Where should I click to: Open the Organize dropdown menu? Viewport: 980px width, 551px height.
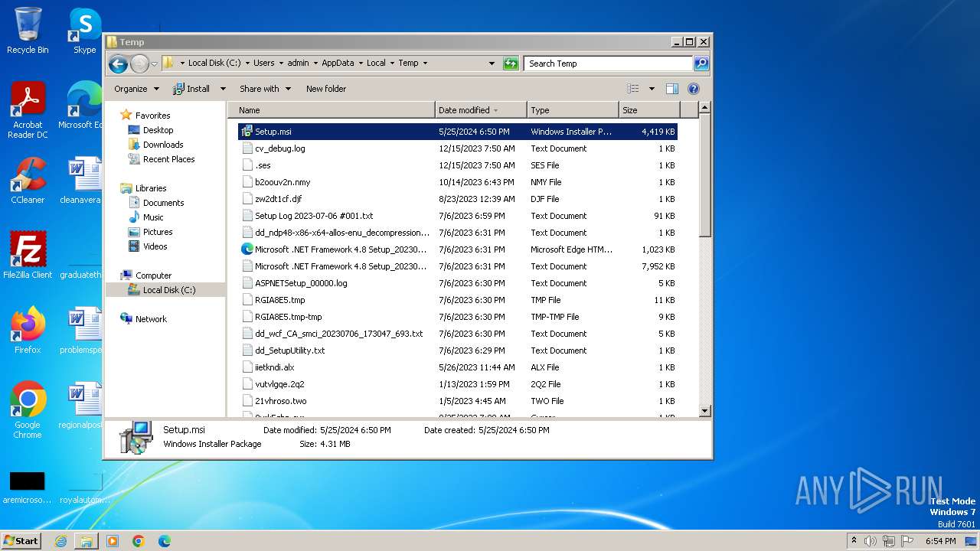pyautogui.click(x=136, y=89)
